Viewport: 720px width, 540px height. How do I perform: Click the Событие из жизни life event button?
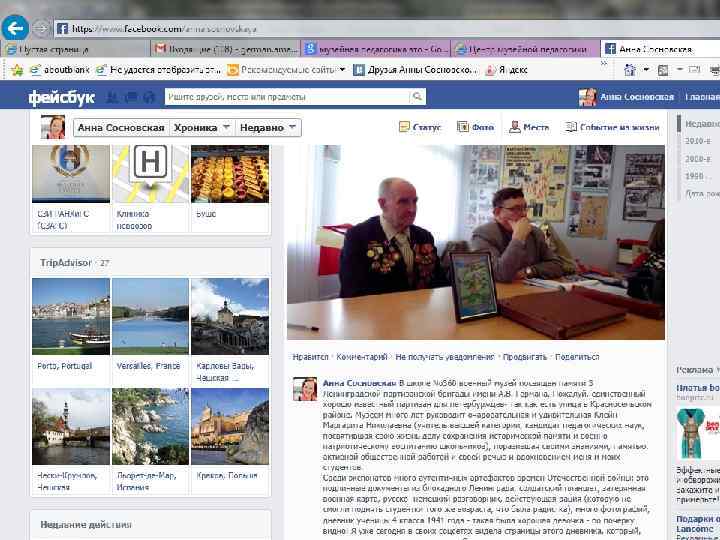pos(613,127)
